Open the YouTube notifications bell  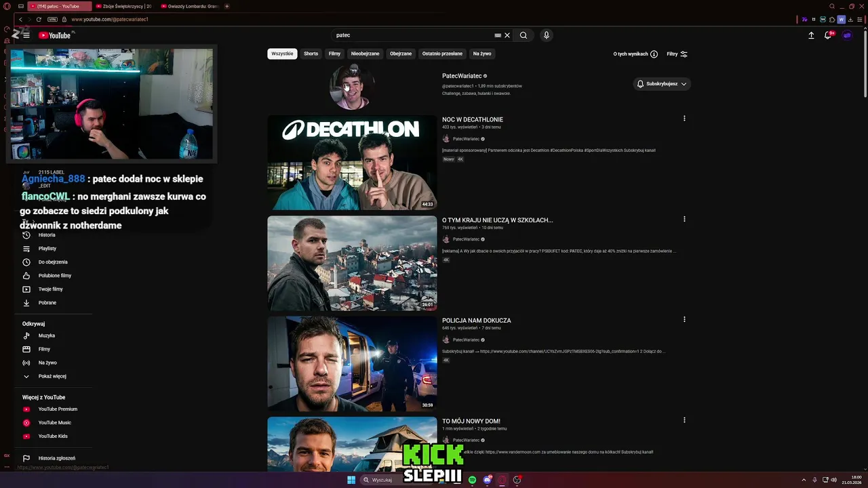(828, 35)
